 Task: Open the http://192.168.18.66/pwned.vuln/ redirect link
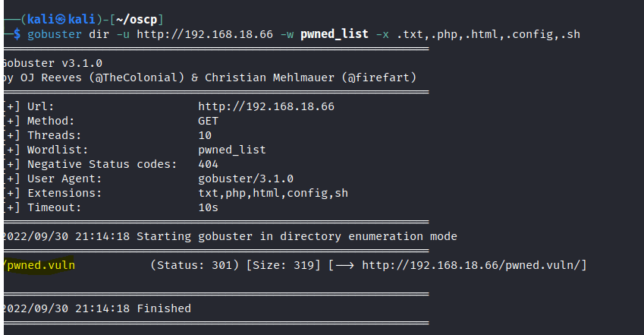click(474, 265)
